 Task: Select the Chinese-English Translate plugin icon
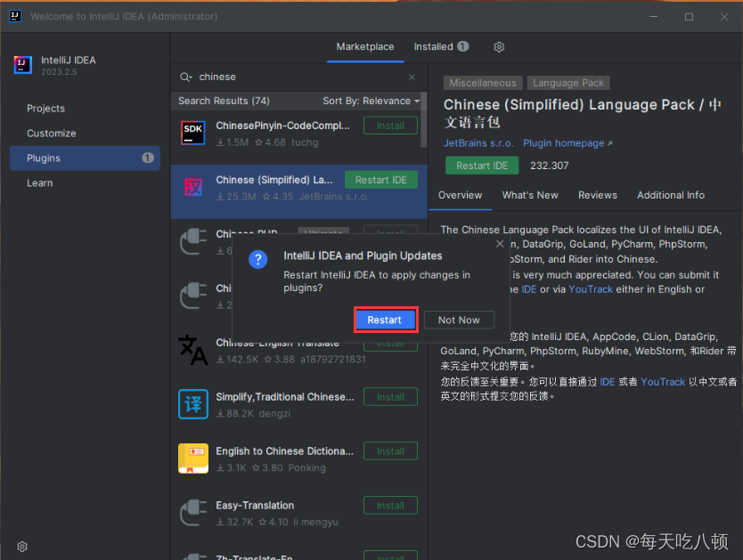click(x=192, y=350)
